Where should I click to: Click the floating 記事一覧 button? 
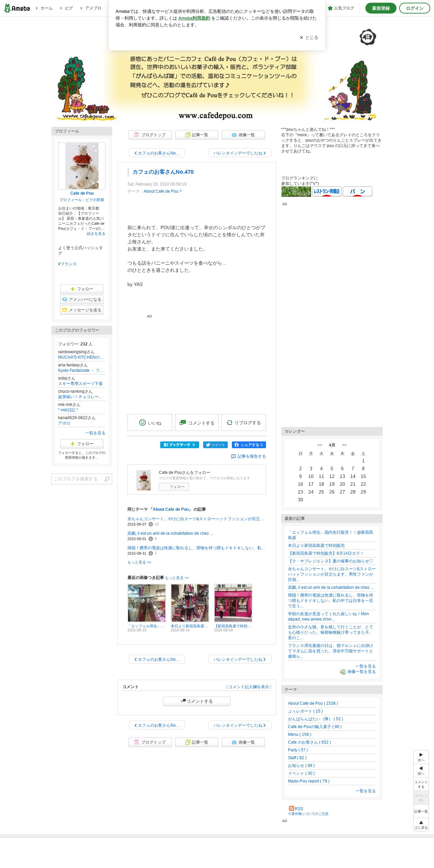pos(421,811)
